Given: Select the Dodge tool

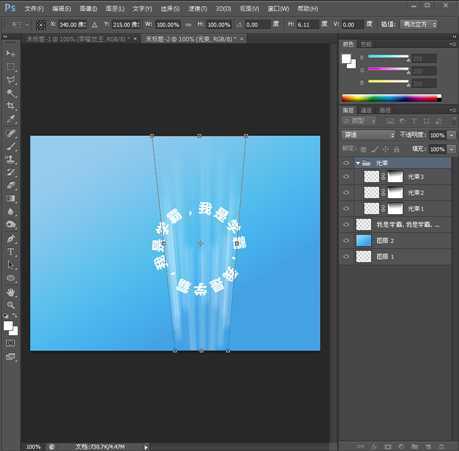Looking at the screenshot, I should coord(11,225).
